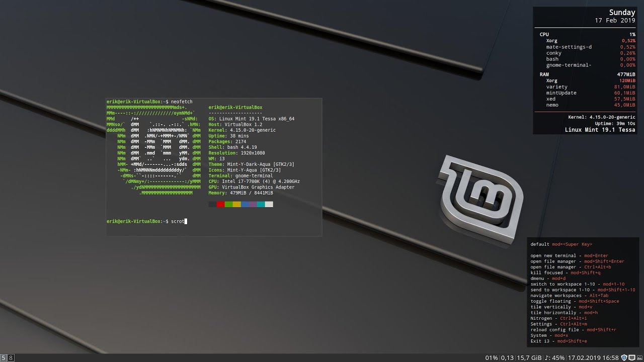Click the Sunday heading in conky

pos(622,13)
